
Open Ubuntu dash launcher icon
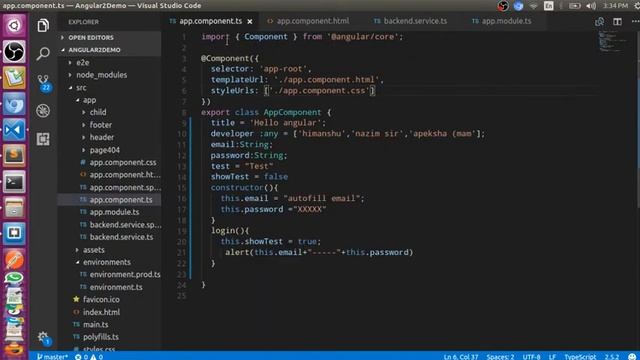[x=14, y=25]
